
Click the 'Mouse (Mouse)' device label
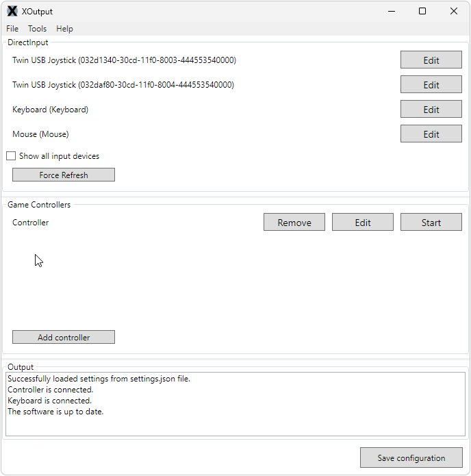(x=40, y=134)
